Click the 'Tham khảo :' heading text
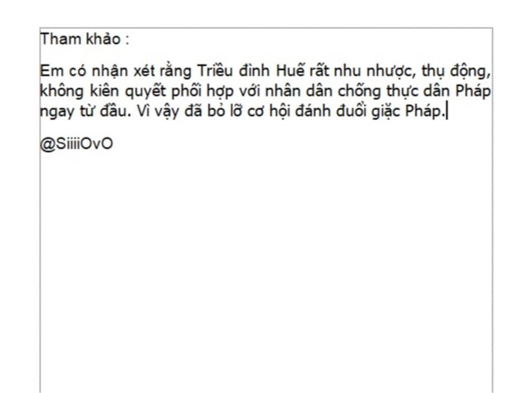 (x=85, y=39)
